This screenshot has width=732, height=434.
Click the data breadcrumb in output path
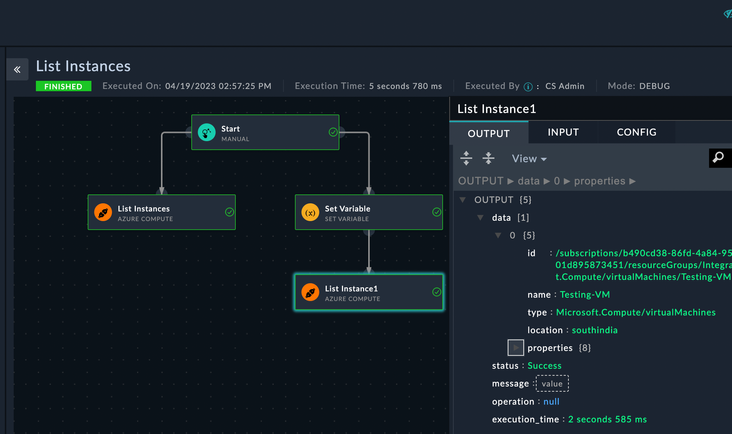[530, 181]
